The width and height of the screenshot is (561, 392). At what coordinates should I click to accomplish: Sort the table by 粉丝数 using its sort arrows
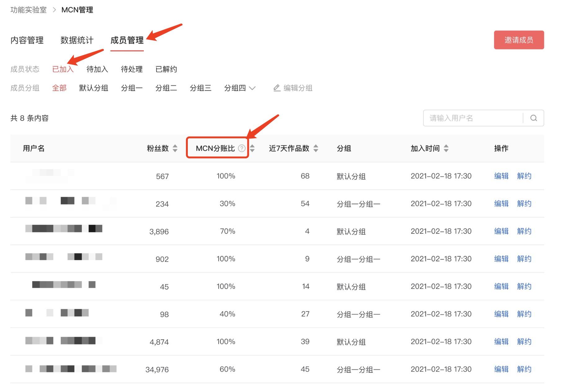point(175,148)
